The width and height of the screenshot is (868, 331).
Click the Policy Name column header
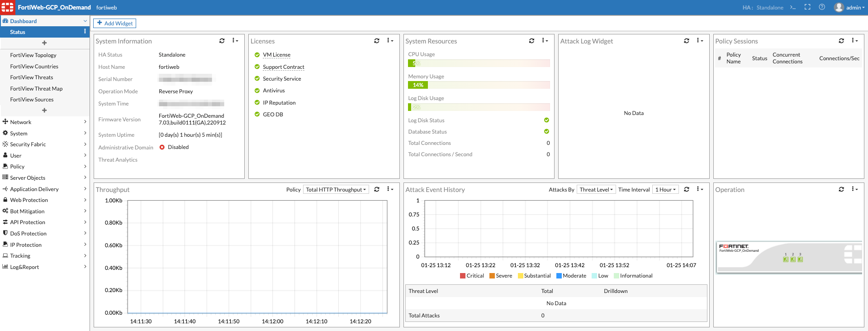tap(734, 58)
